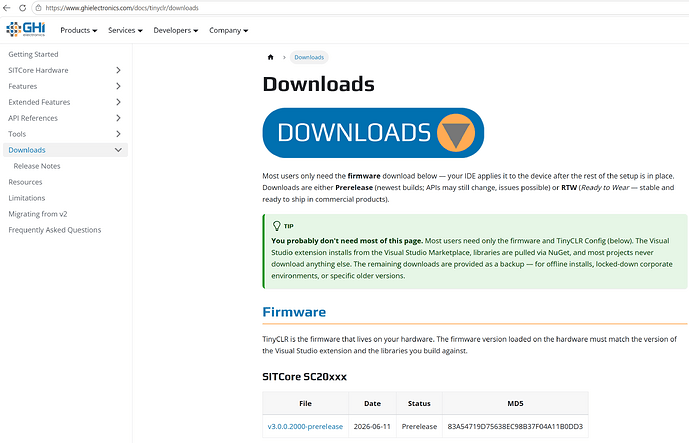689x443 pixels.
Task: Click the site info lock icon
Action: click(39, 8)
